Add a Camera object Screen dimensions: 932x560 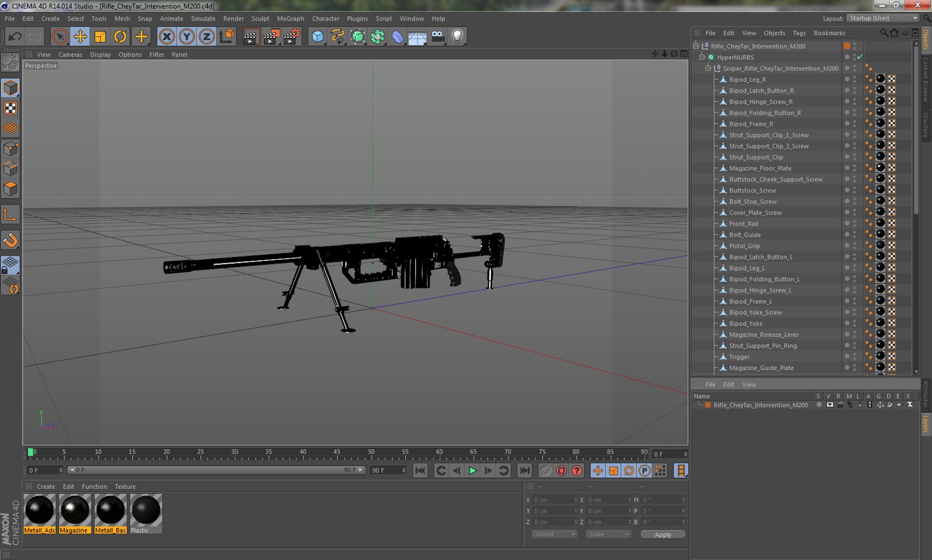438,36
